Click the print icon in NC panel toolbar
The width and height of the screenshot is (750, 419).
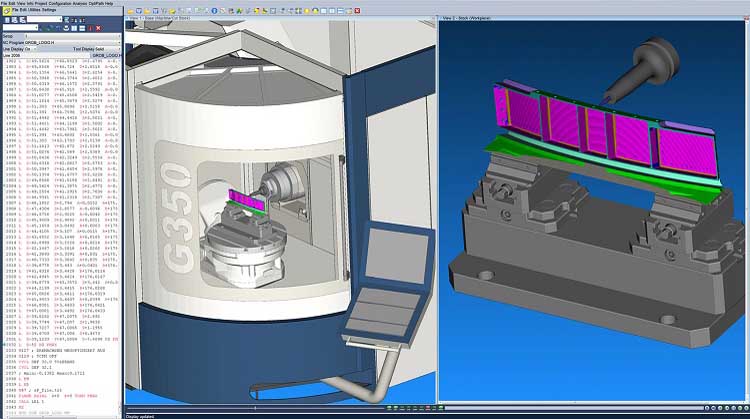pos(66,28)
